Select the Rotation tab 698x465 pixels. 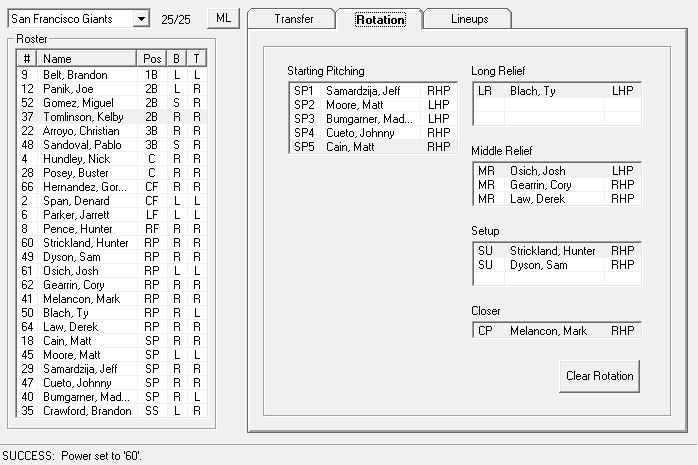[380, 19]
